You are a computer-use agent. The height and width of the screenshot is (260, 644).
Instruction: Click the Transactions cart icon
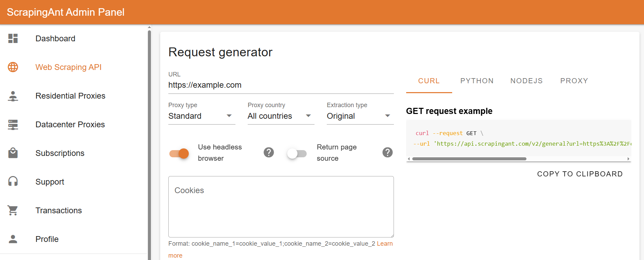click(x=13, y=210)
